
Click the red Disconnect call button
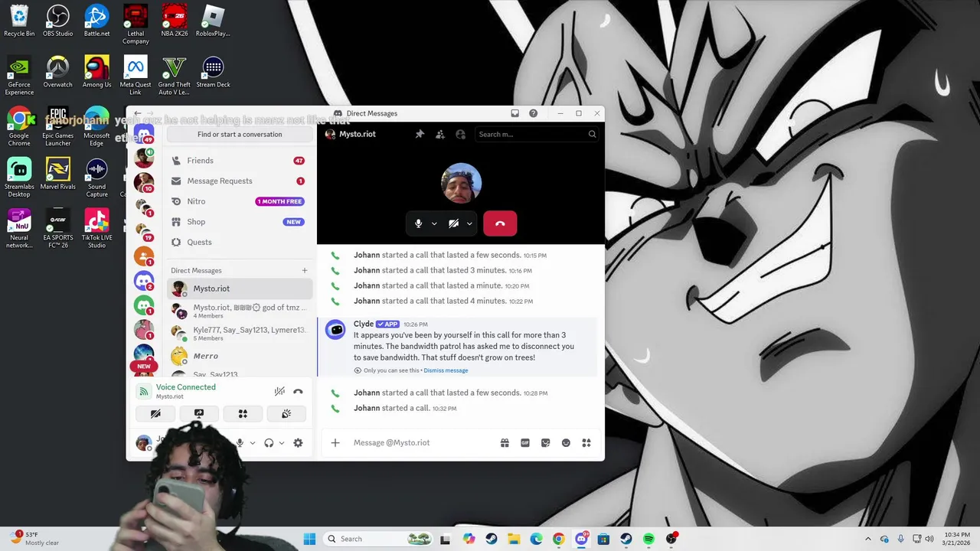point(500,223)
